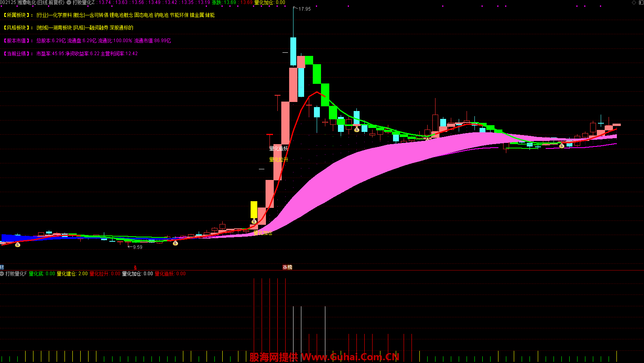Click the 涨跌: 13.69 value in the header
Screen dimensions: 644x363
(224, 2)
